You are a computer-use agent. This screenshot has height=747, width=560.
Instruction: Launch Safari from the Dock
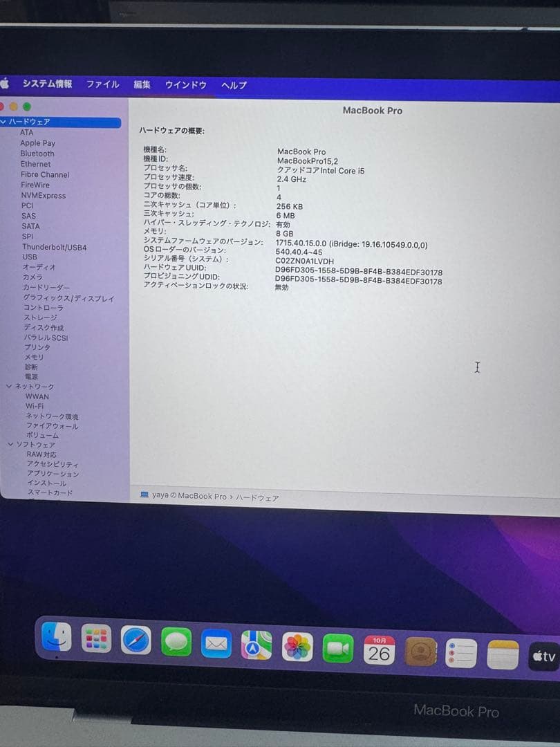point(136,641)
